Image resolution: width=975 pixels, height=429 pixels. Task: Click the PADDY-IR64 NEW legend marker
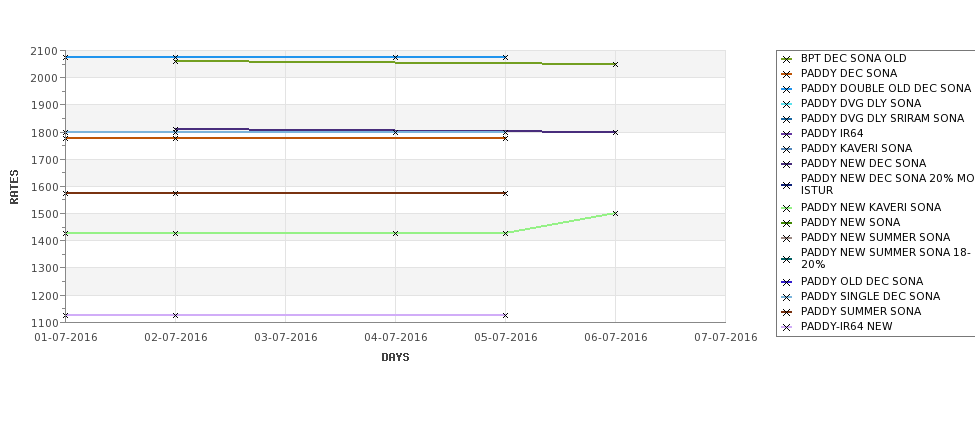click(787, 327)
